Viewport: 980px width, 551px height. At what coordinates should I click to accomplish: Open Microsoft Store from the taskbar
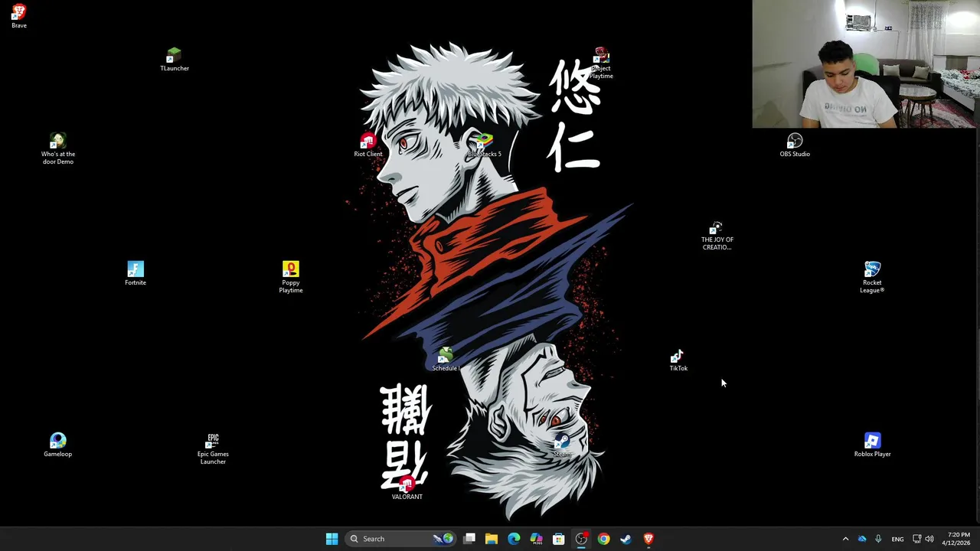click(559, 539)
